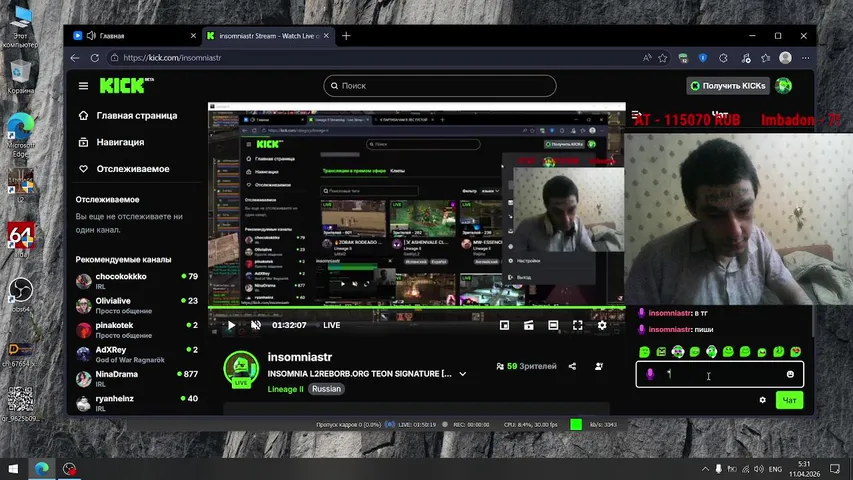Image resolution: width=853 pixels, height=480 pixels.
Task: Click into the Kick search field
Action: pos(440,86)
